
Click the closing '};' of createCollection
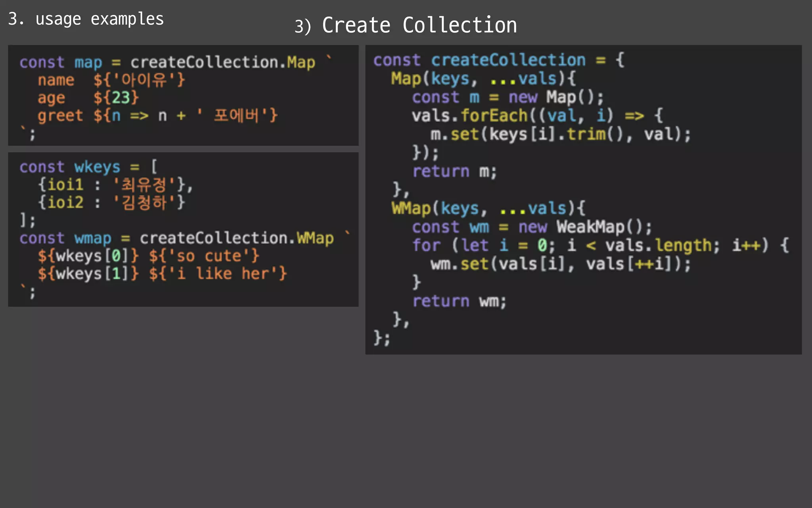coord(382,338)
